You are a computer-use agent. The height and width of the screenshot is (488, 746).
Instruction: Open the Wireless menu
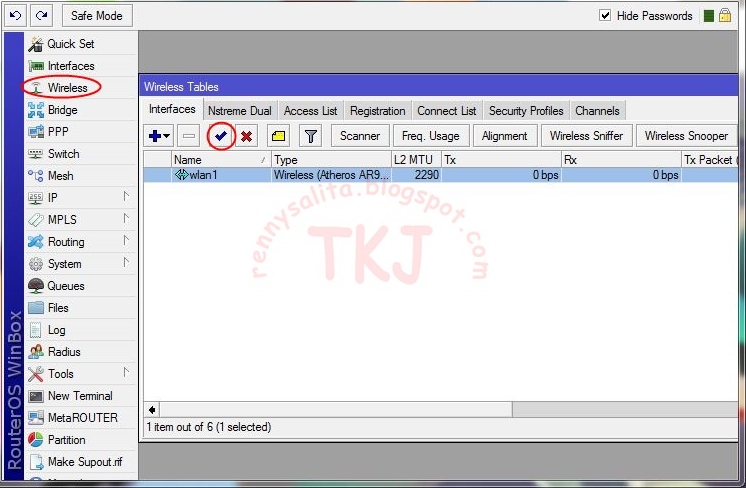(x=81, y=88)
